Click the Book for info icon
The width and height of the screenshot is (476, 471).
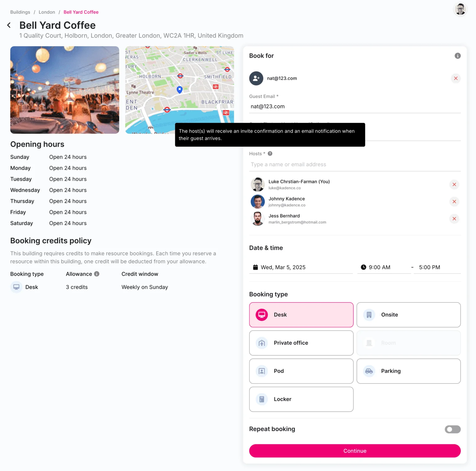click(457, 56)
